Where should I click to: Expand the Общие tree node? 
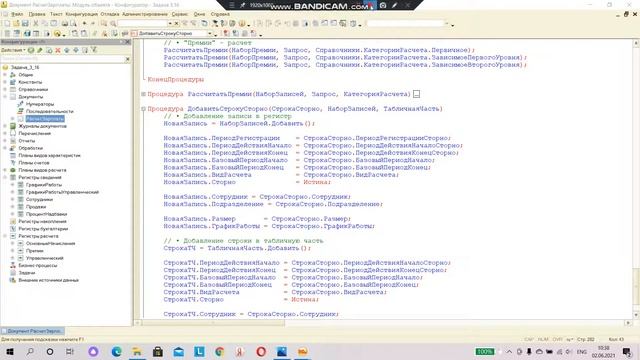pyautogui.click(x=5, y=75)
